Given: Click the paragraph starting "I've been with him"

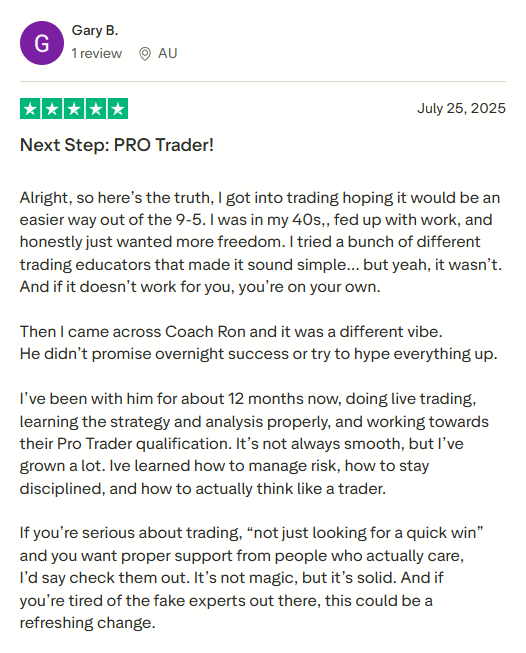Looking at the screenshot, I should (254, 444).
